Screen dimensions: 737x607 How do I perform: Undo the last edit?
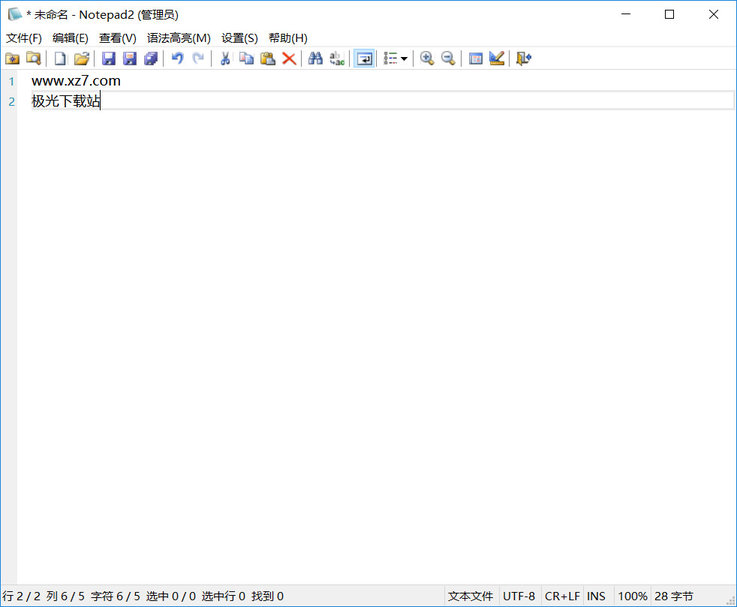point(177,59)
